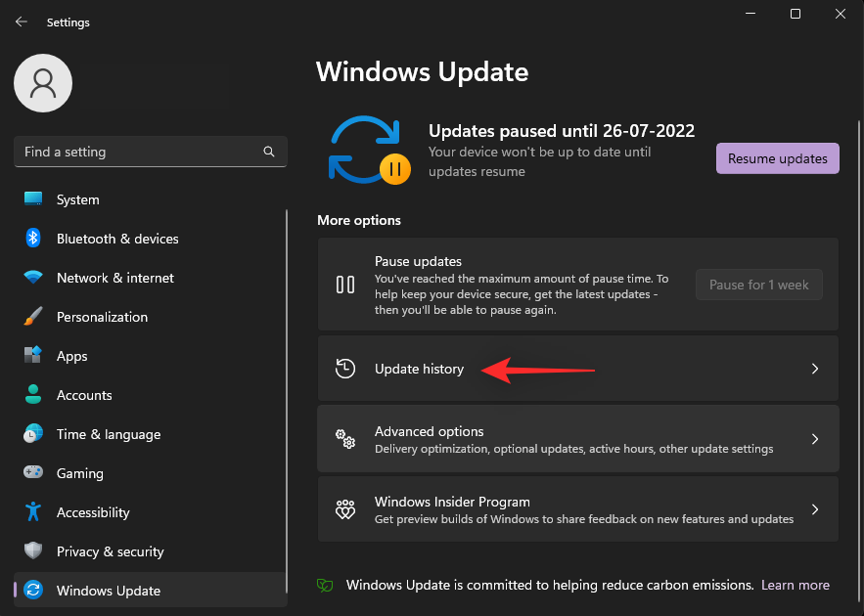Open Network & internet settings
864x616 pixels.
coord(114,278)
